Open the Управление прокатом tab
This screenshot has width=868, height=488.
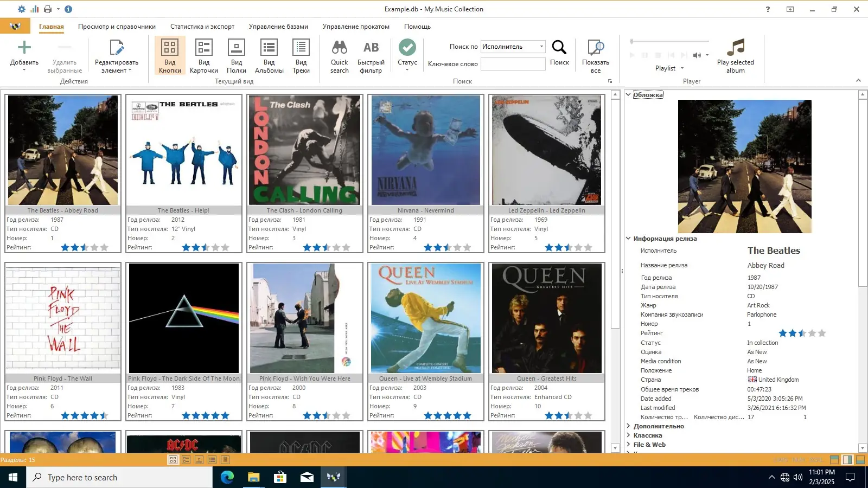pyautogui.click(x=356, y=27)
